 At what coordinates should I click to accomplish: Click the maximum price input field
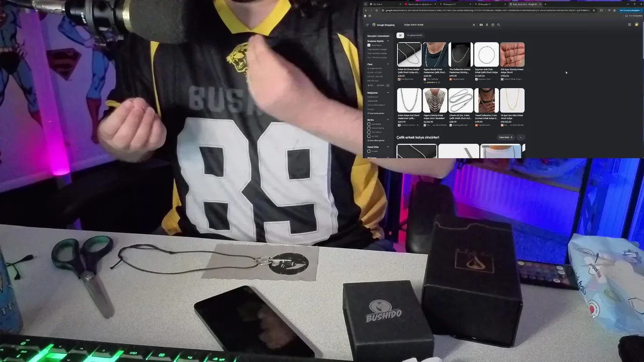tap(381, 85)
